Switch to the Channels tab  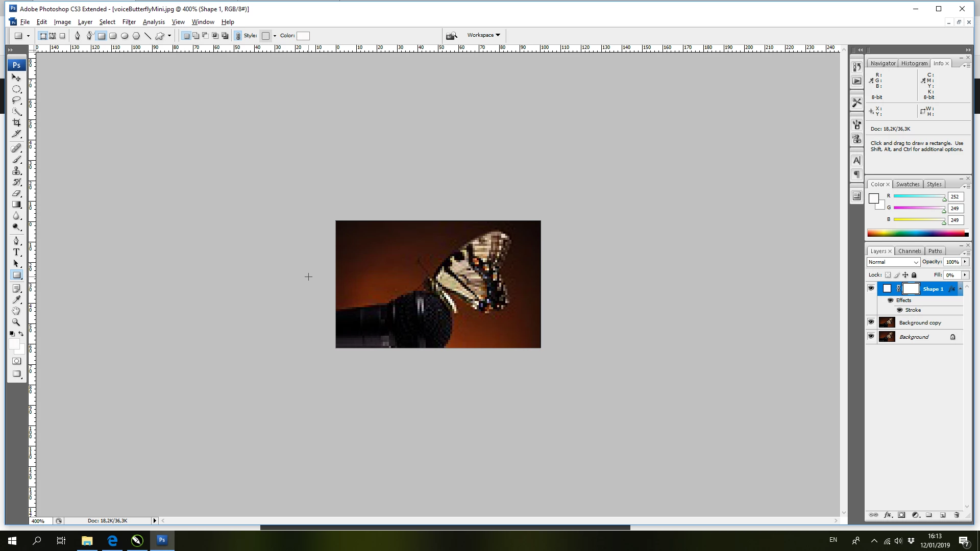click(909, 251)
